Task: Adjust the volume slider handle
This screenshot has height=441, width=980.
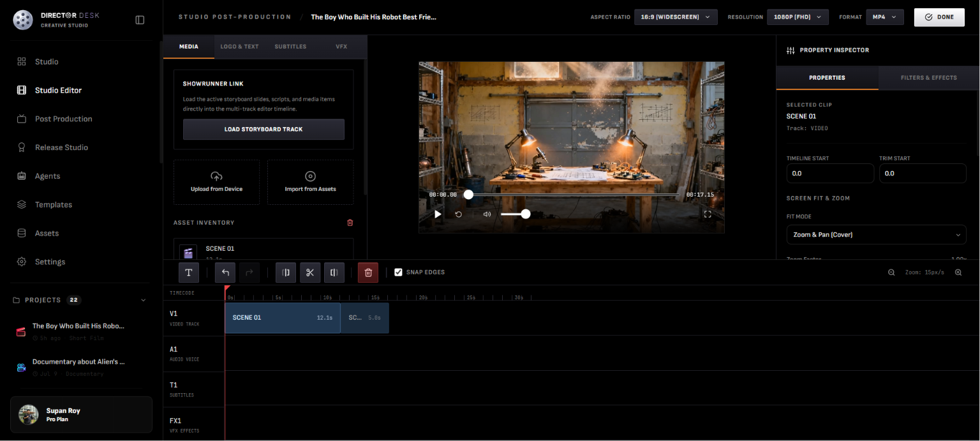Action: tap(526, 214)
